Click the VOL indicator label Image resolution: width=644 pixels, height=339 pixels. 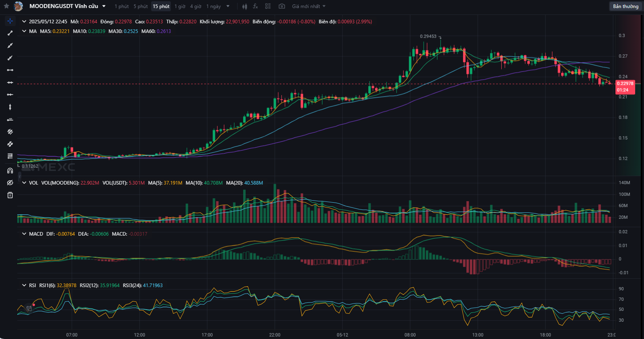pyautogui.click(x=33, y=183)
